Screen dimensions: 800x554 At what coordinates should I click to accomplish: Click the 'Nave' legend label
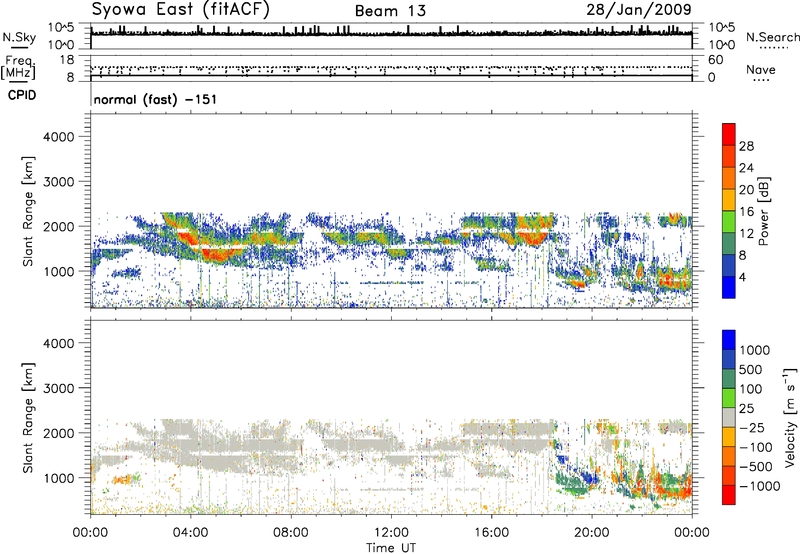(761, 69)
